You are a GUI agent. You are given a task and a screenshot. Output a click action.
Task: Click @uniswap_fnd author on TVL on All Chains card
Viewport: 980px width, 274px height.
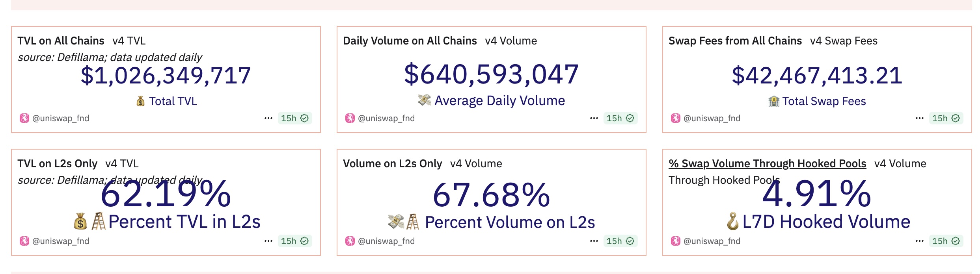(61, 118)
